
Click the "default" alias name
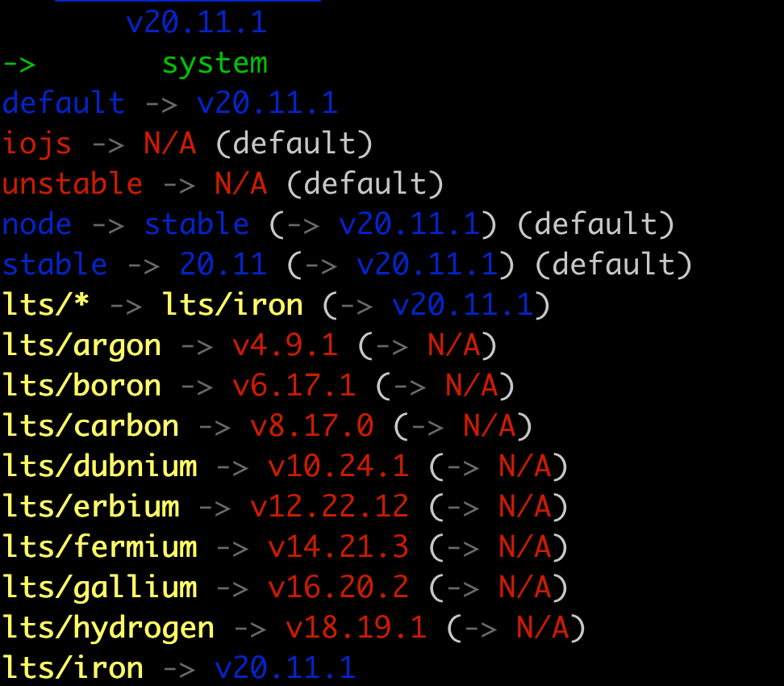(x=64, y=103)
